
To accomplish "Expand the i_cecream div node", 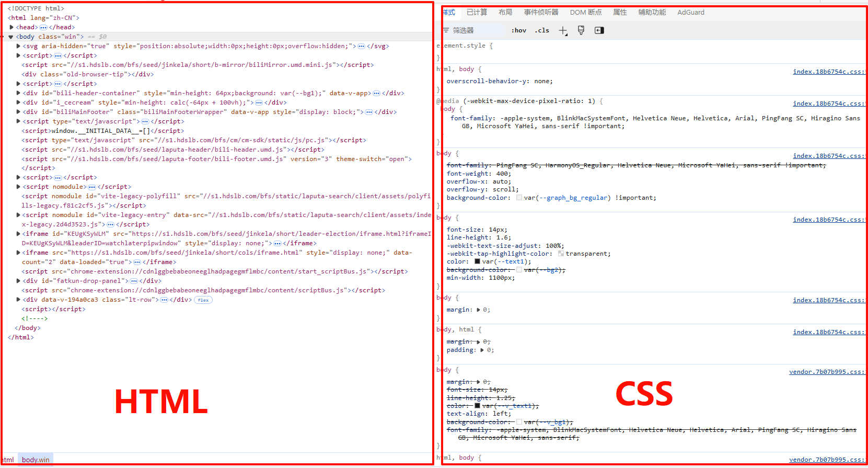I will click(x=18, y=102).
